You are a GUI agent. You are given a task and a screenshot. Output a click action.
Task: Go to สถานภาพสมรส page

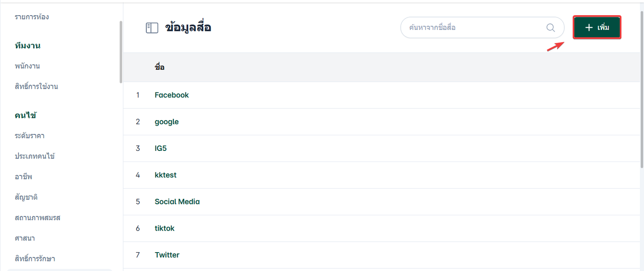37,217
